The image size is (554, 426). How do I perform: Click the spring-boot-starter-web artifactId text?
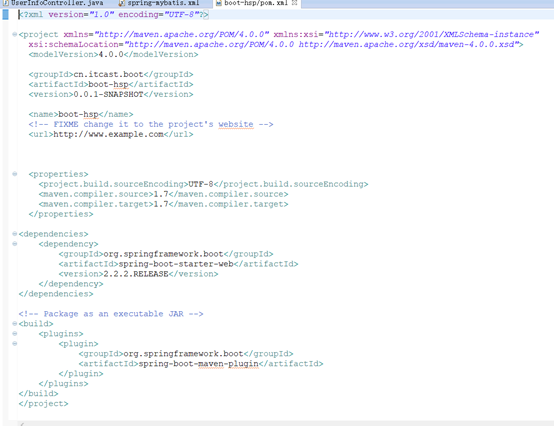coord(176,264)
